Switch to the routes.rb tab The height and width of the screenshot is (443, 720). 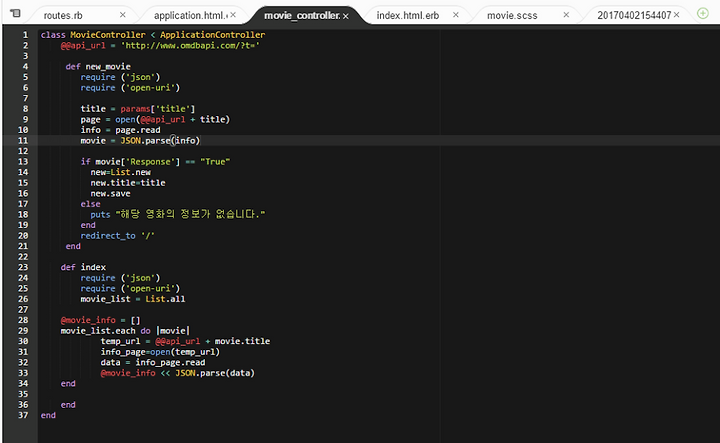(x=63, y=16)
